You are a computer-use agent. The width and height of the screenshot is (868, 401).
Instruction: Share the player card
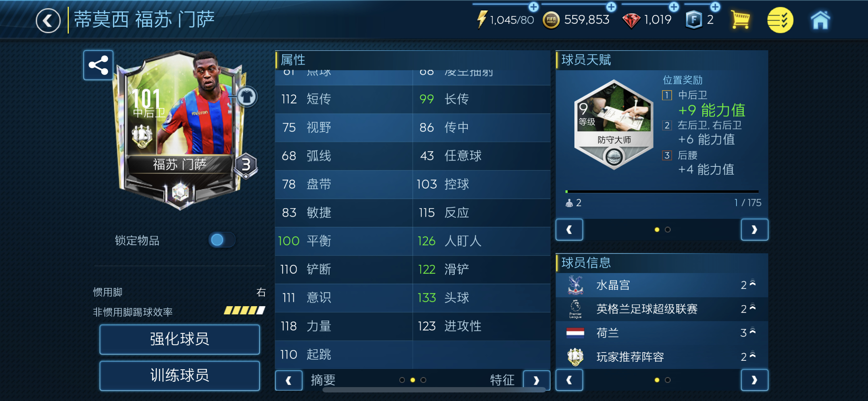click(x=98, y=65)
